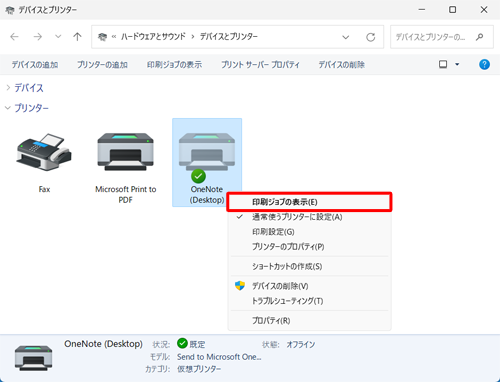Open the view options dropdown arrow

457,64
